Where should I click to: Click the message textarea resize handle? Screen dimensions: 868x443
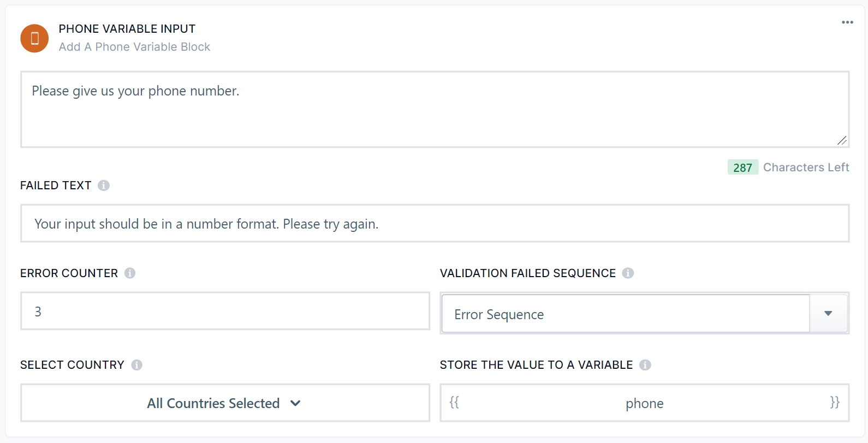tap(842, 141)
